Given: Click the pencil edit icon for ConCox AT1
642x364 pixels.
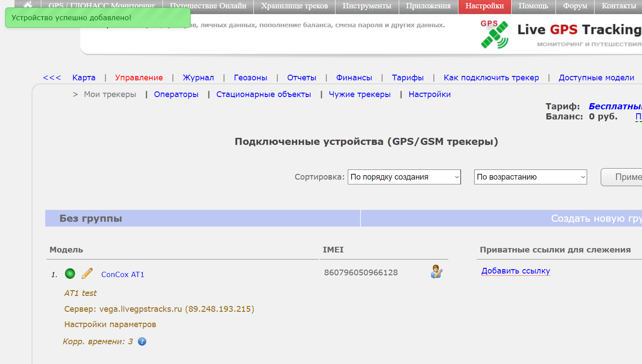Looking at the screenshot, I should click(87, 274).
